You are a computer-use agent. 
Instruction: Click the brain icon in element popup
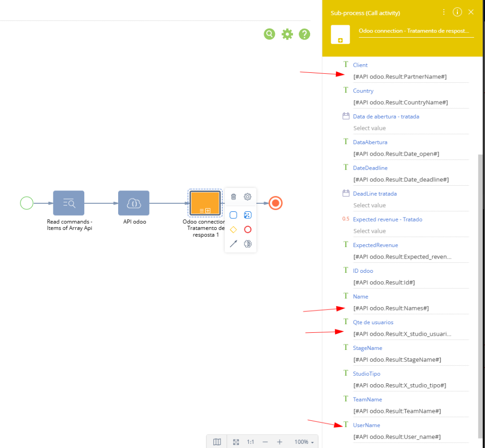pyautogui.click(x=247, y=244)
